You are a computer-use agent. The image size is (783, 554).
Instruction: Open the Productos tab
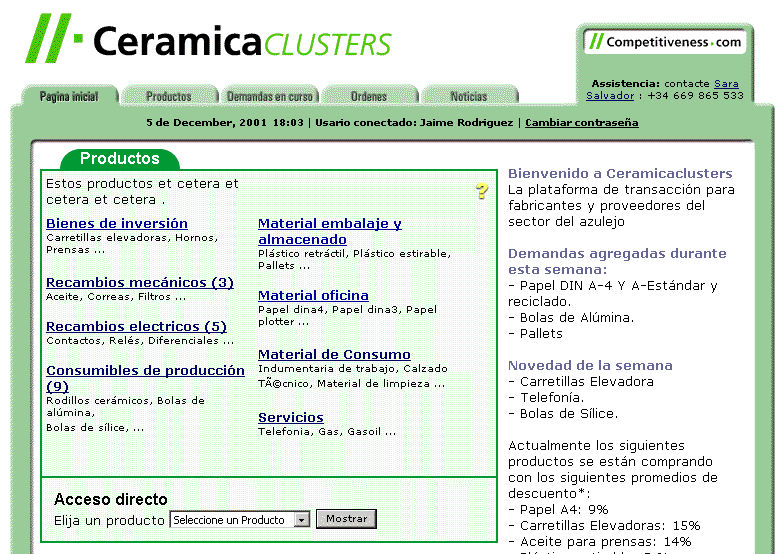click(168, 96)
